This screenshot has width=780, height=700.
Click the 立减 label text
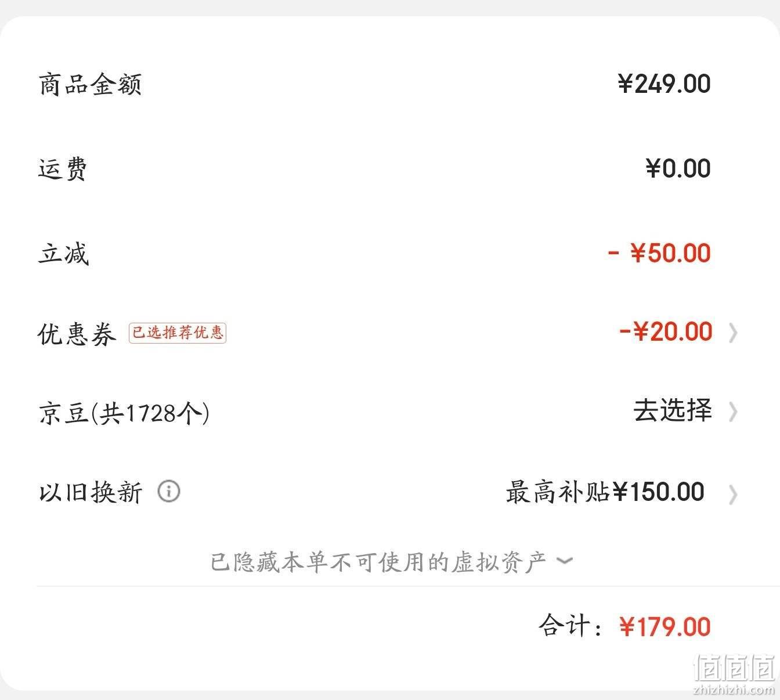(x=64, y=254)
